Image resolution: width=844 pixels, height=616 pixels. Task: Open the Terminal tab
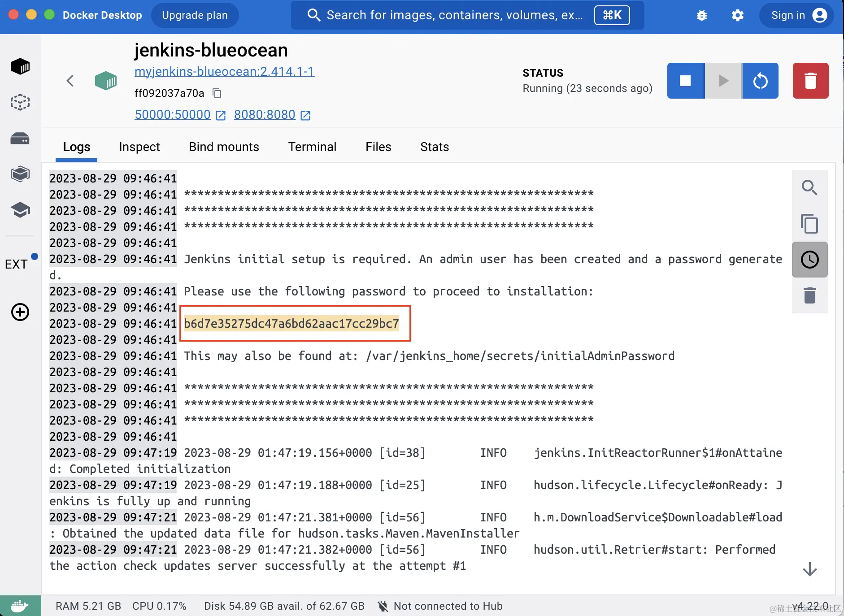(312, 147)
